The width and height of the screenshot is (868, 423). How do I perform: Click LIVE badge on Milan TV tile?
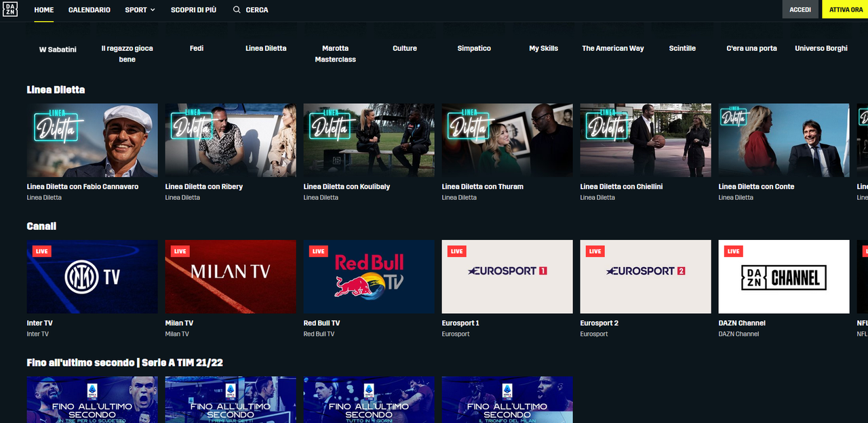[x=180, y=251]
